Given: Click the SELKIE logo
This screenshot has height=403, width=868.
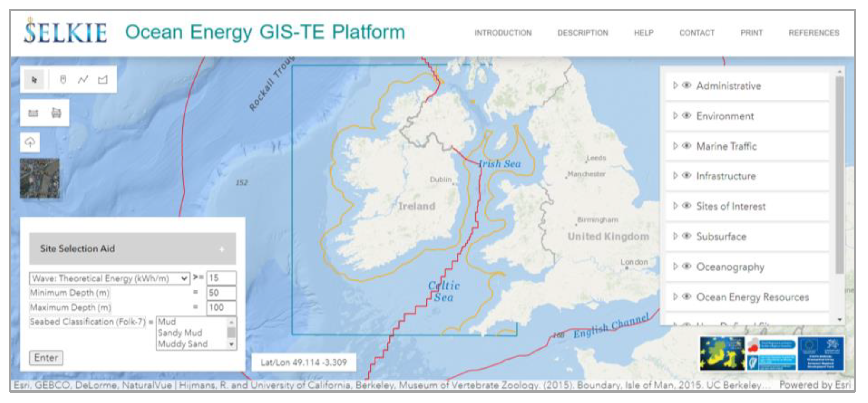Looking at the screenshot, I should pyautogui.click(x=65, y=32).
